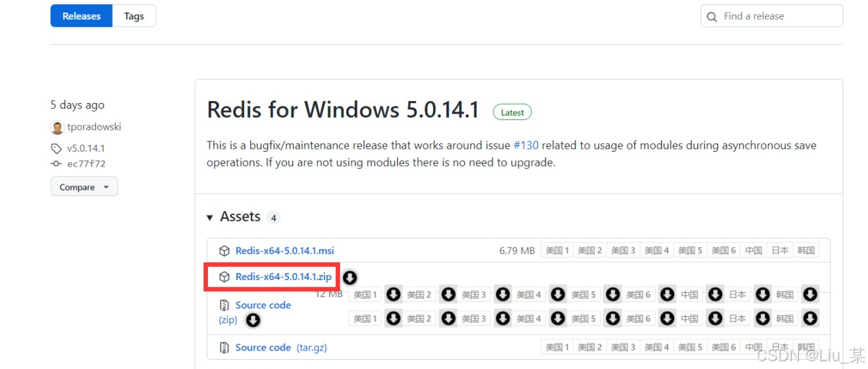868x369 pixels.
Task: Click the package icon of Redis-x64-5.0.14.1.msi
Action: [x=224, y=250]
